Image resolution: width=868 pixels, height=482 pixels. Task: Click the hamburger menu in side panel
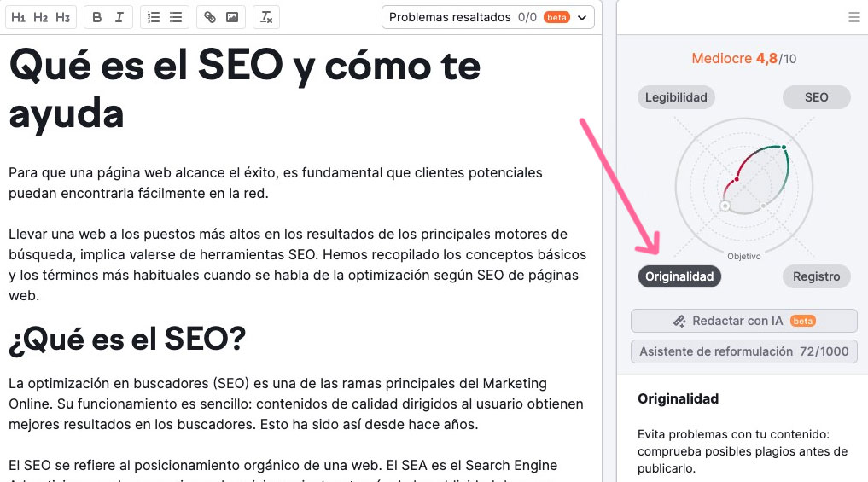point(854,17)
